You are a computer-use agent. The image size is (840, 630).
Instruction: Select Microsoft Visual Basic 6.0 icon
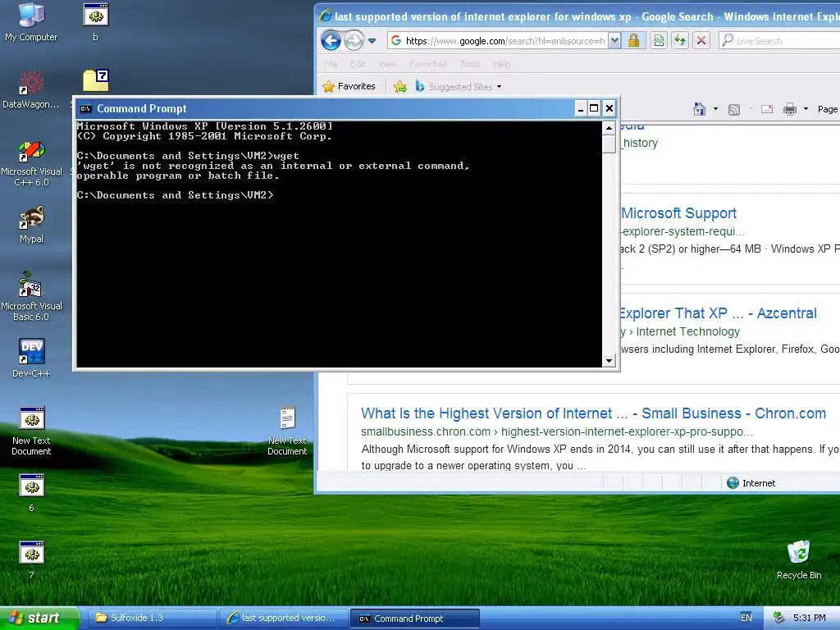pos(31,296)
